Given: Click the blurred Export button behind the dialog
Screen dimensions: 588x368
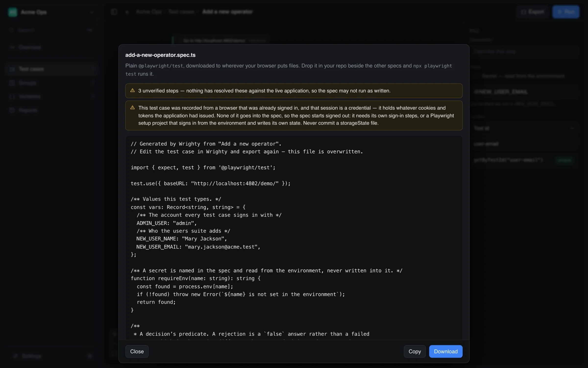Looking at the screenshot, I should pos(532,12).
